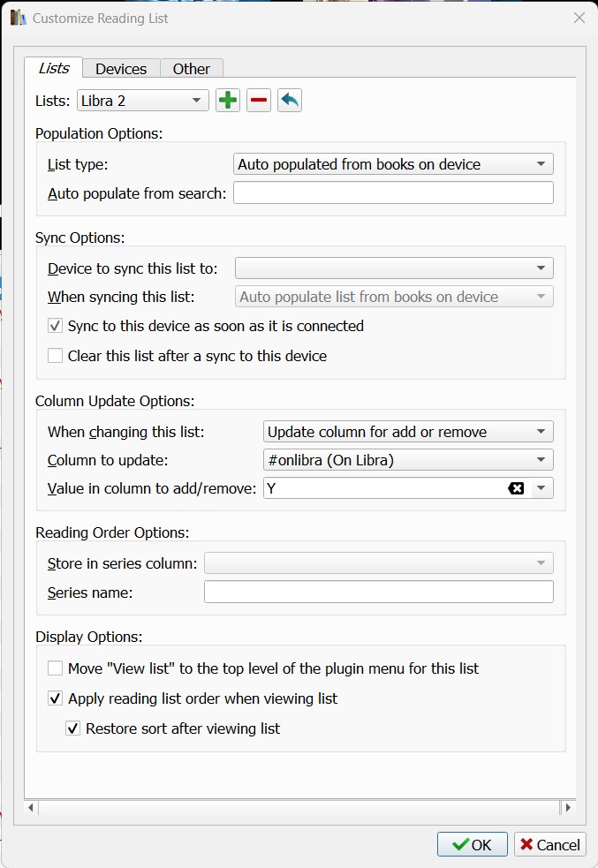Click the blue arrow rename list icon
The width and height of the screenshot is (598, 868).
pos(290,101)
